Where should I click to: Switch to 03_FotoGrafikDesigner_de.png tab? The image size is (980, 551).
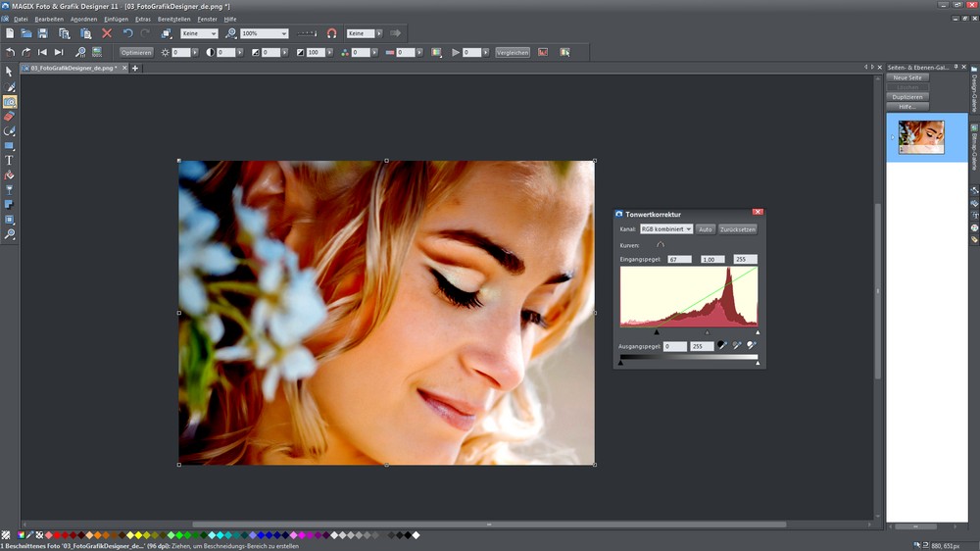(73, 69)
